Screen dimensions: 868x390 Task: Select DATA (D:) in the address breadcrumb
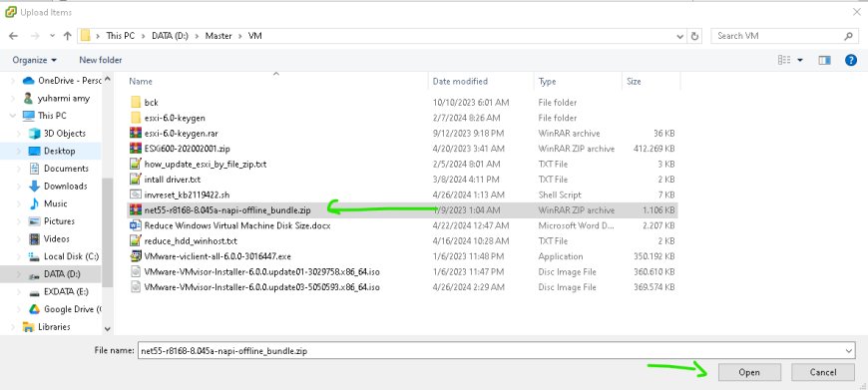point(170,35)
